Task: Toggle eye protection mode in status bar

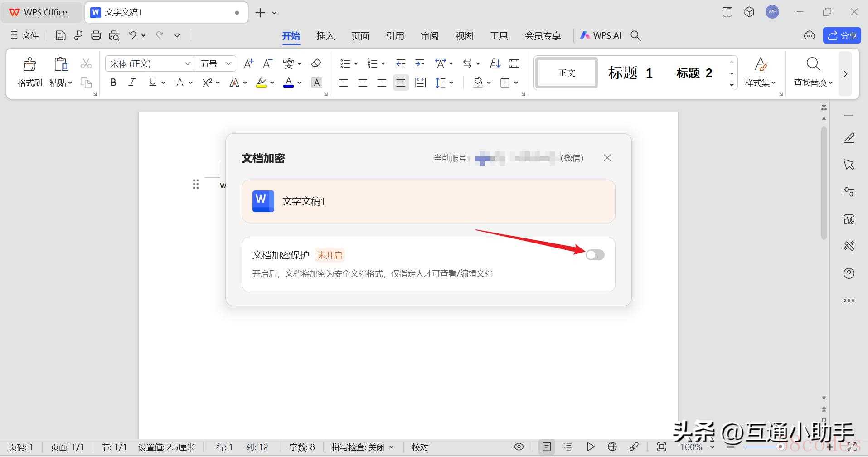Action: click(519, 447)
